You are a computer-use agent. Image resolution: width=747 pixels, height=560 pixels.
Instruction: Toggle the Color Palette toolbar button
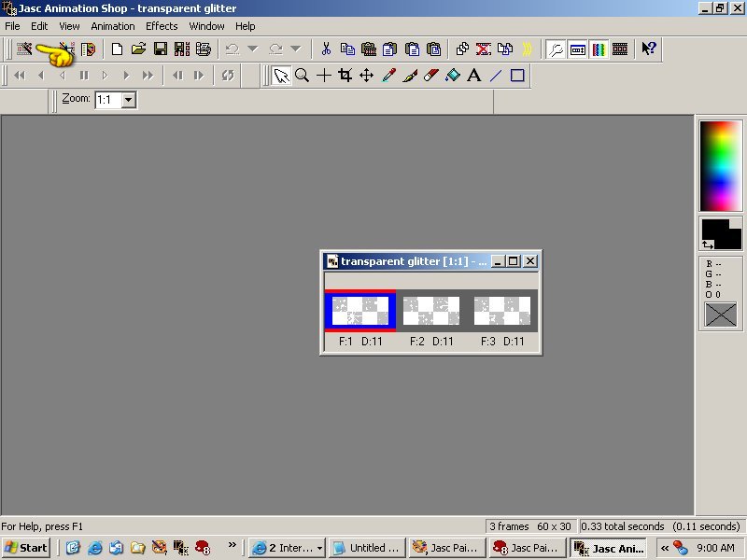pyautogui.click(x=599, y=49)
